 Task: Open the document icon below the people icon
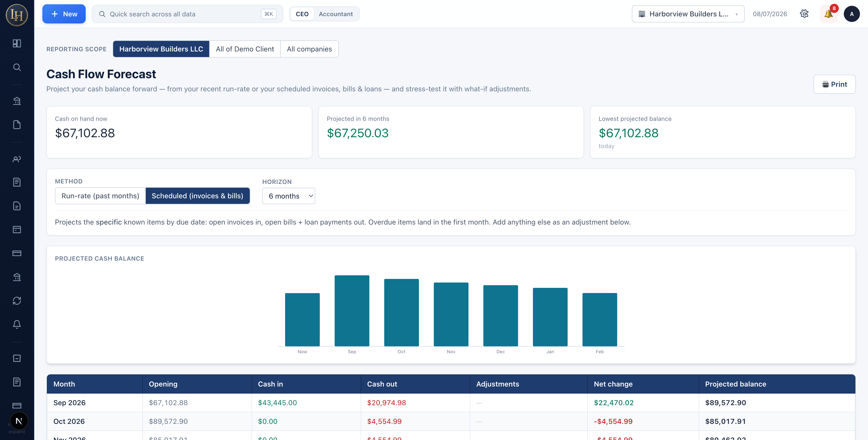(17, 182)
